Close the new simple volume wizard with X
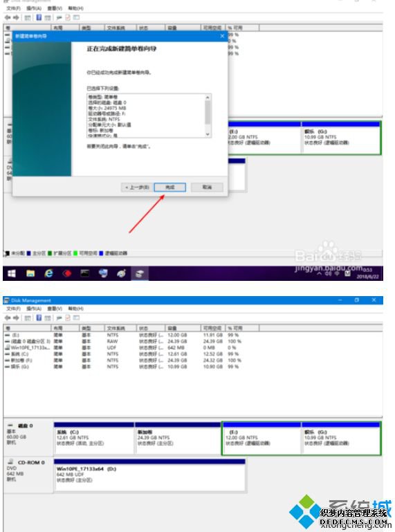395x532 pixels. [x=222, y=36]
